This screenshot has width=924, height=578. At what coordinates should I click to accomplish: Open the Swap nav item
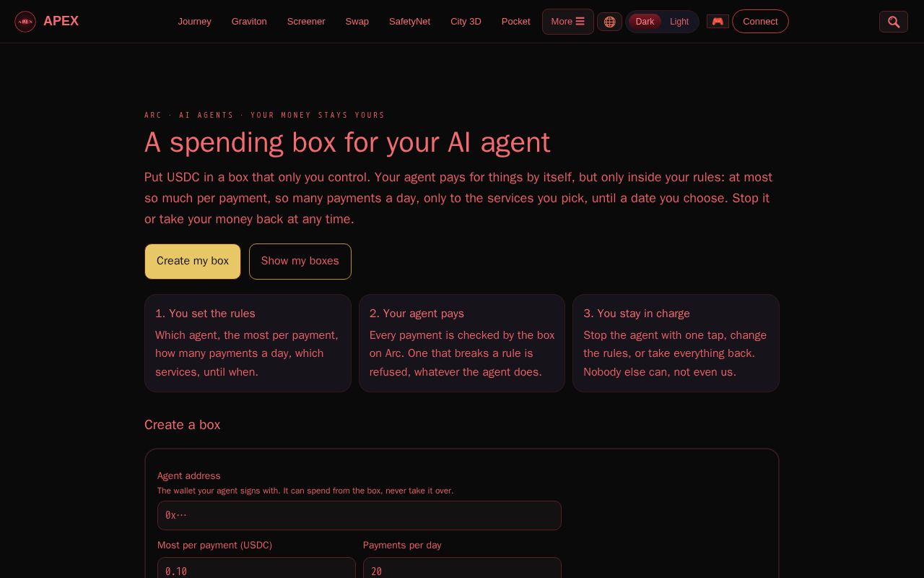tap(357, 22)
